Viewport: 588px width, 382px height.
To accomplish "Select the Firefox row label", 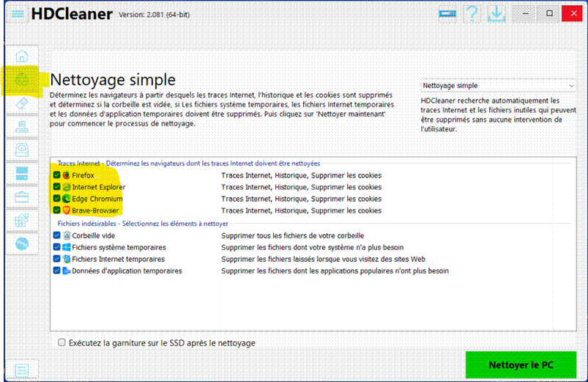I will pyautogui.click(x=83, y=175).
